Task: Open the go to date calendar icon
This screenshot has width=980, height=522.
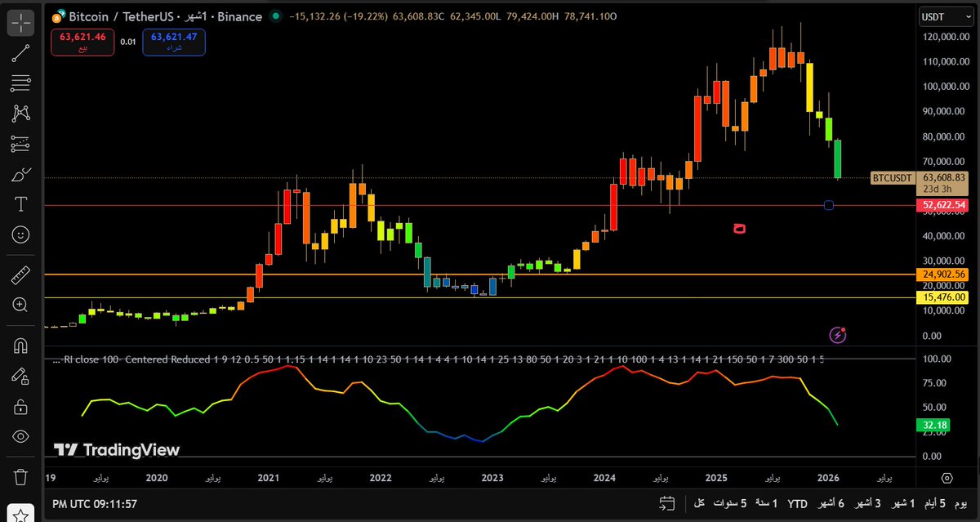Action: tap(667, 502)
